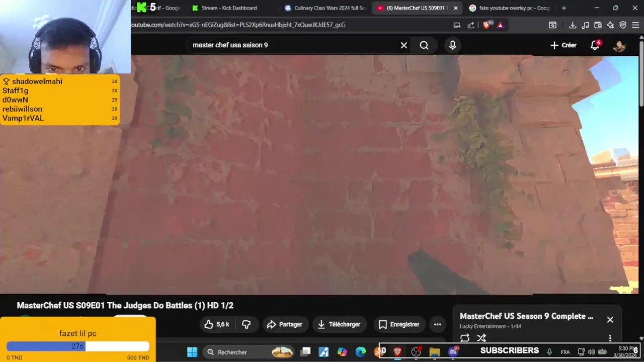Click the Télécharger button

pos(339,324)
